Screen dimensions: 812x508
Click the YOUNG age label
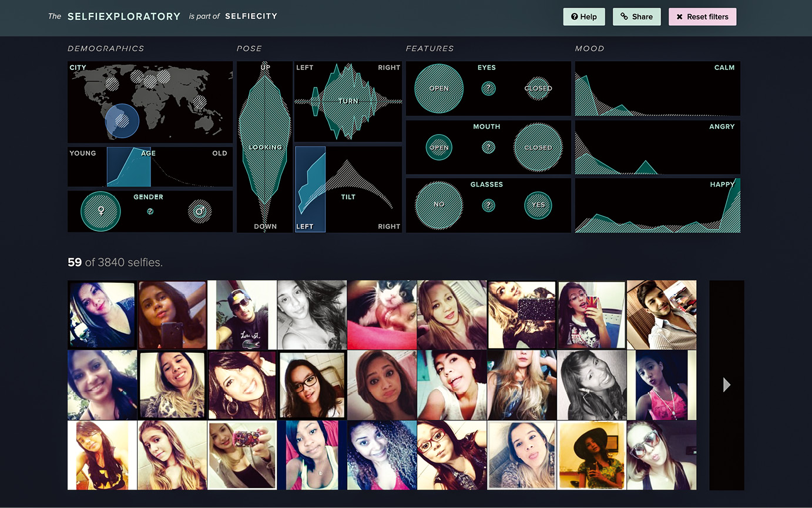click(x=83, y=153)
